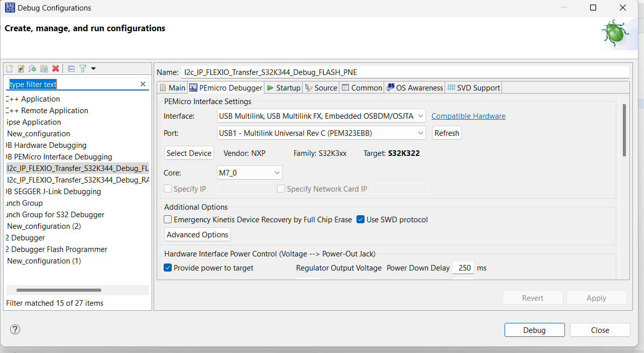Open the Port dropdown
Screen dimensions: 644x353
(420, 133)
